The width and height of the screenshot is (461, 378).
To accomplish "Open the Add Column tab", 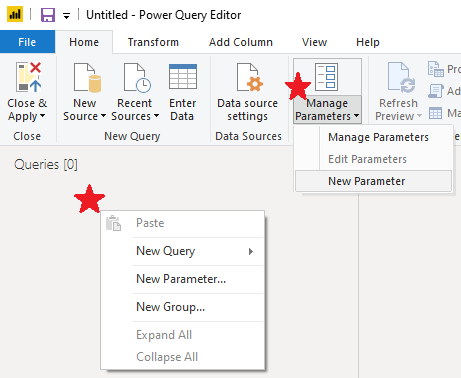I will click(x=241, y=42).
